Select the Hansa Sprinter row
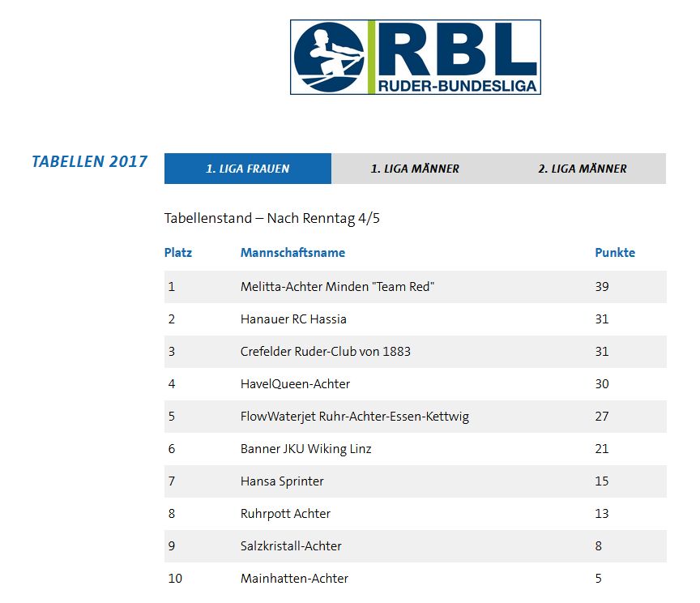 pyautogui.click(x=282, y=481)
